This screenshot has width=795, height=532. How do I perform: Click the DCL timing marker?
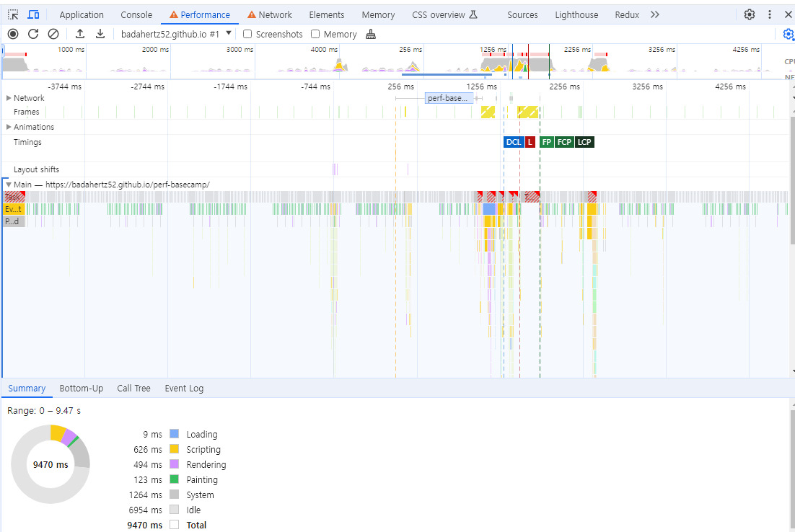[514, 142]
